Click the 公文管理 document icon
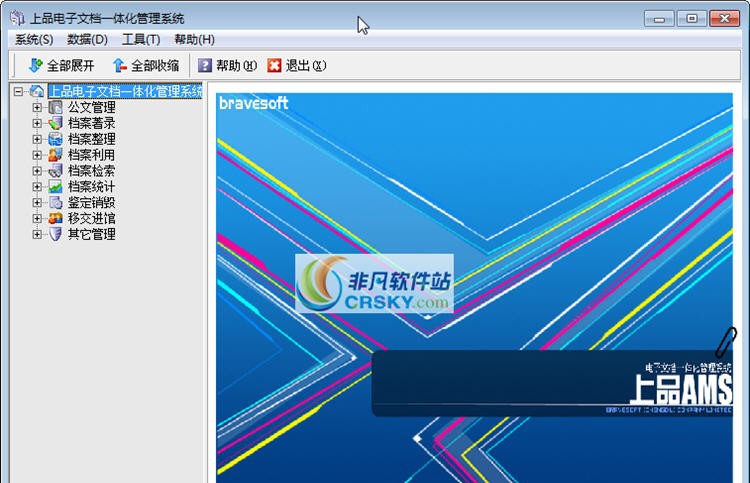 (55, 107)
